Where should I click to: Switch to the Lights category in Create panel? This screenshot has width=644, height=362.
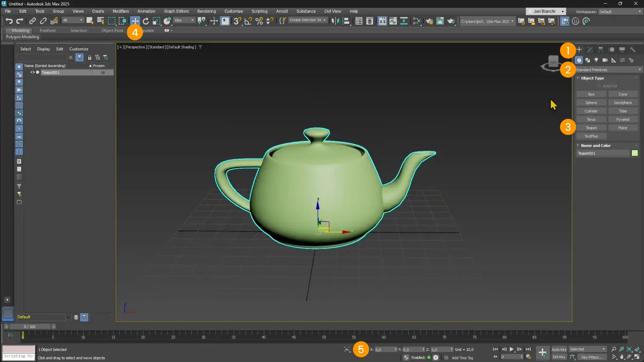click(596, 60)
